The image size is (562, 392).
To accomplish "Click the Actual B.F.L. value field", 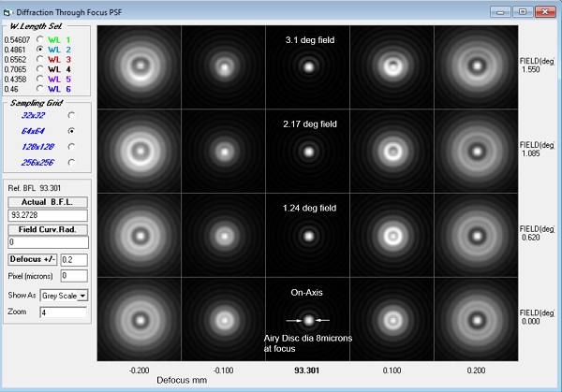I will pyautogui.click(x=47, y=214).
